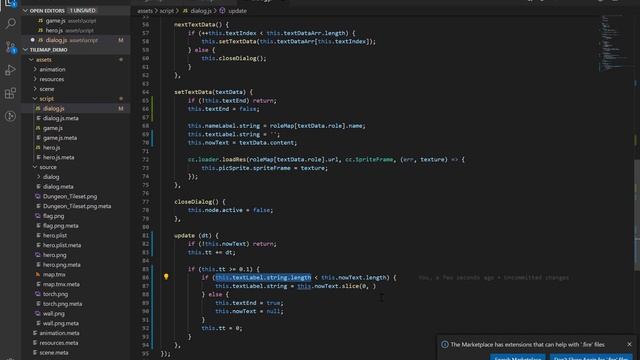The height and width of the screenshot is (360, 640).
Task: Open the Extensions view
Action: [11, 93]
